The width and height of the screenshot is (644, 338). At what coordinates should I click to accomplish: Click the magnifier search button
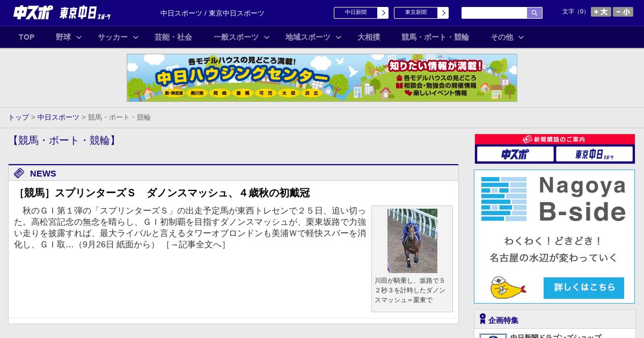coord(535,13)
